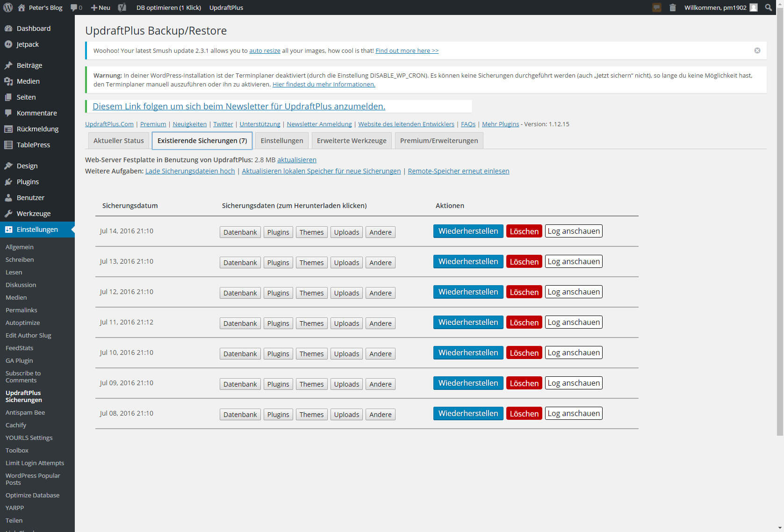784x532 pixels.
Task: Click the Beiträge pushpin icon
Action: point(8,65)
